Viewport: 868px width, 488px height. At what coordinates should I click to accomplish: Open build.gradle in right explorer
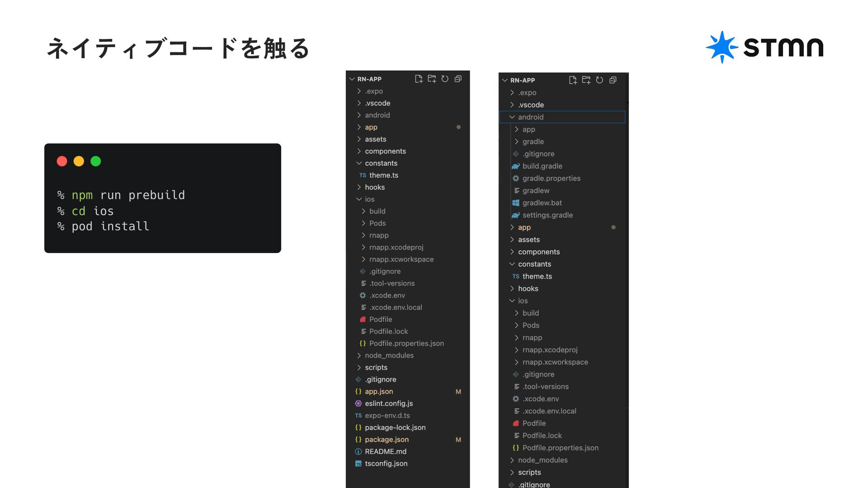(542, 166)
